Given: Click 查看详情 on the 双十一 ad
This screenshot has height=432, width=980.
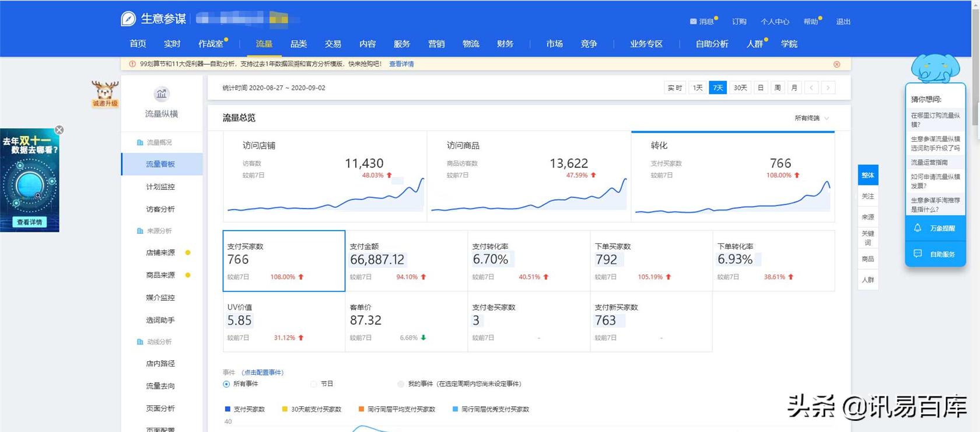Looking at the screenshot, I should click(x=30, y=222).
